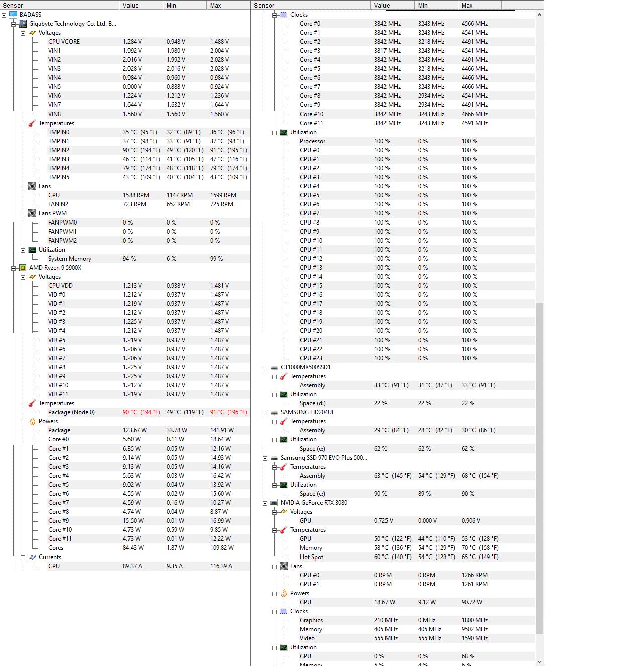This screenshot has height=667, width=644.
Task: Click the CT1000MX500SSD1 drive icon
Action: 274,367
